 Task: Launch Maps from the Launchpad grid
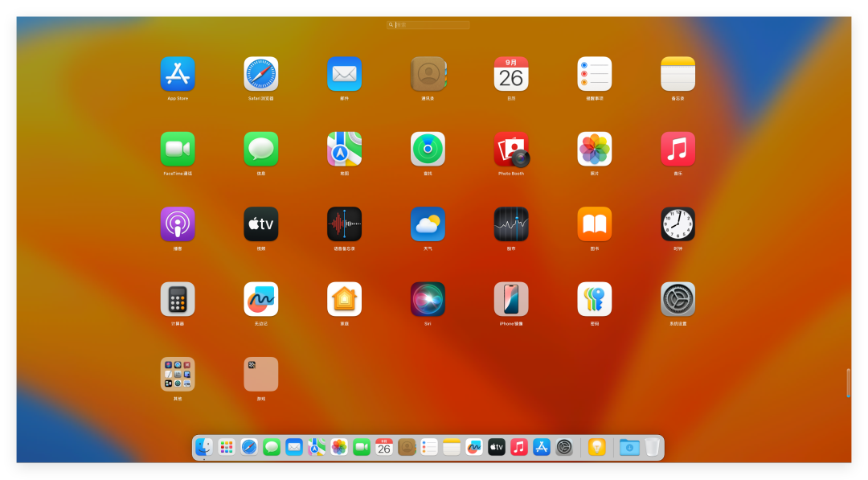[344, 149]
